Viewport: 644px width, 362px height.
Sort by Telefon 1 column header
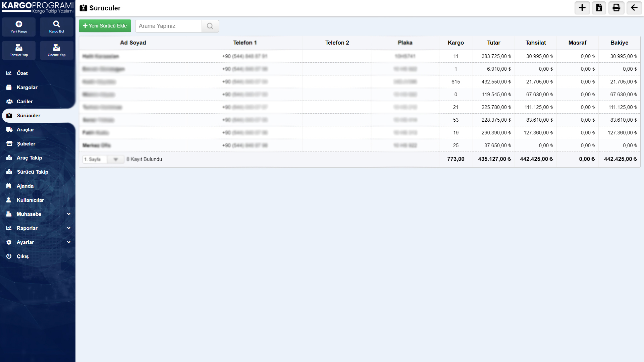[x=245, y=43]
